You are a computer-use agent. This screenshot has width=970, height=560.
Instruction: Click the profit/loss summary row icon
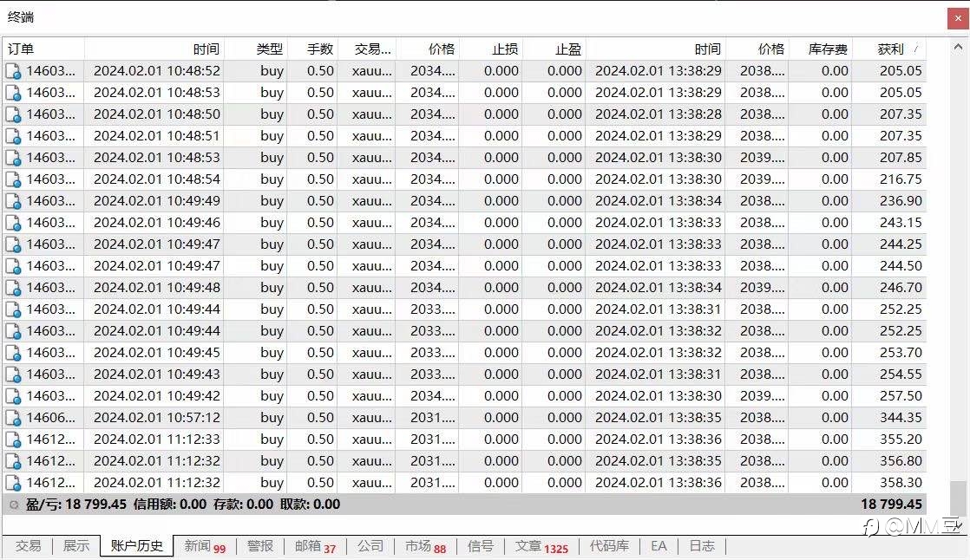click(14, 505)
